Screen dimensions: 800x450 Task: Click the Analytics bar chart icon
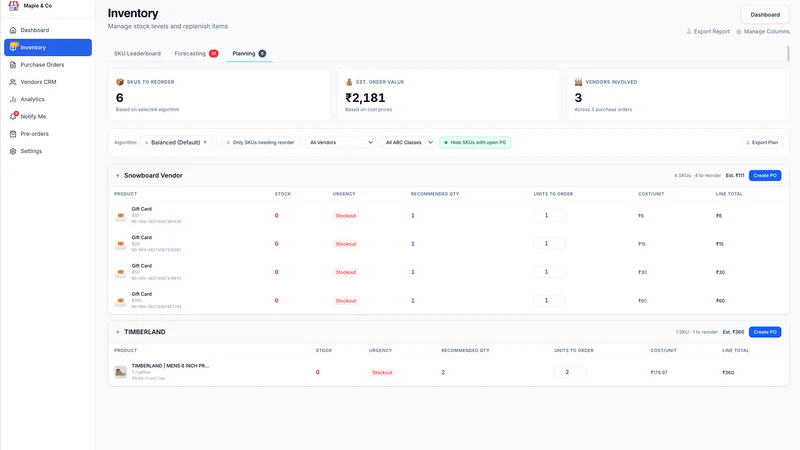tap(13, 99)
